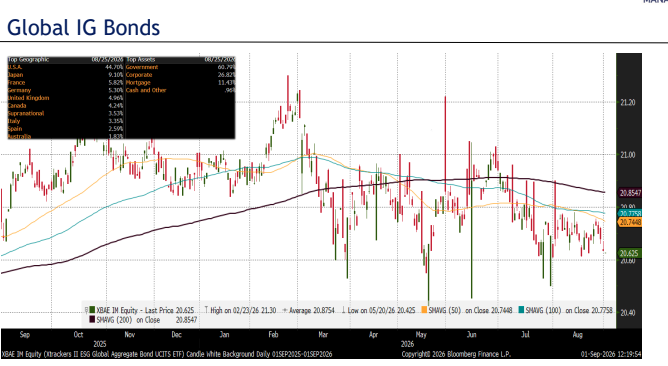Click the Nov month label on time axis

pos(130,334)
